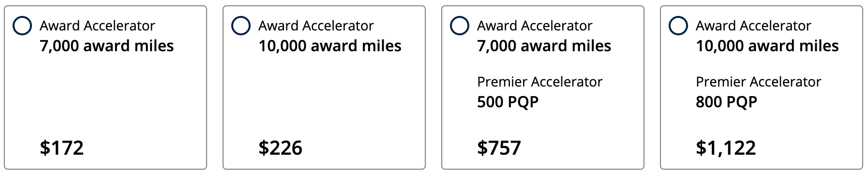Click the $172 price text
This screenshot has width=868, height=175.
click(x=61, y=147)
